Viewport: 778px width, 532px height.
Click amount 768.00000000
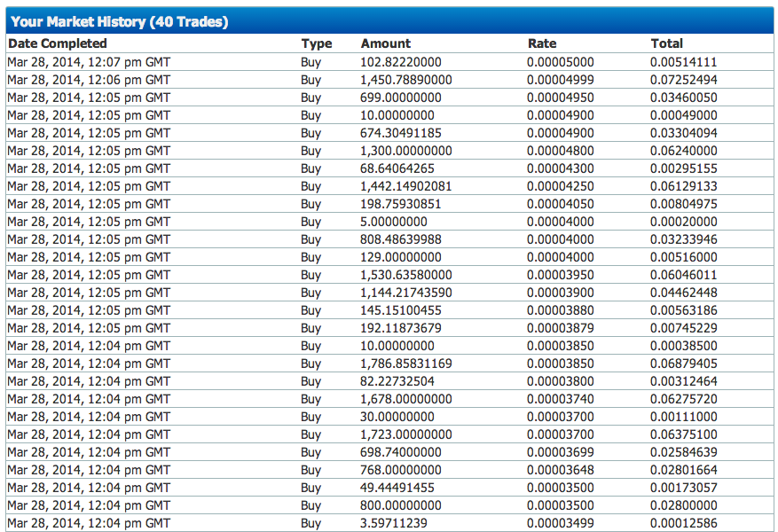coord(401,471)
